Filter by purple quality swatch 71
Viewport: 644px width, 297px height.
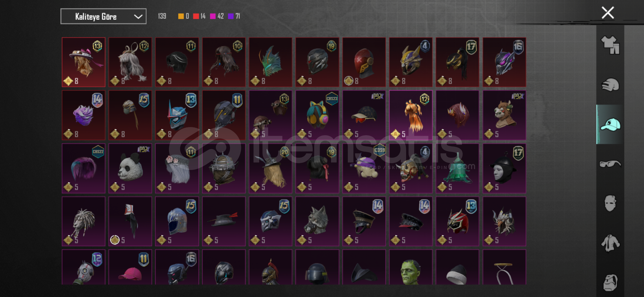[234, 16]
